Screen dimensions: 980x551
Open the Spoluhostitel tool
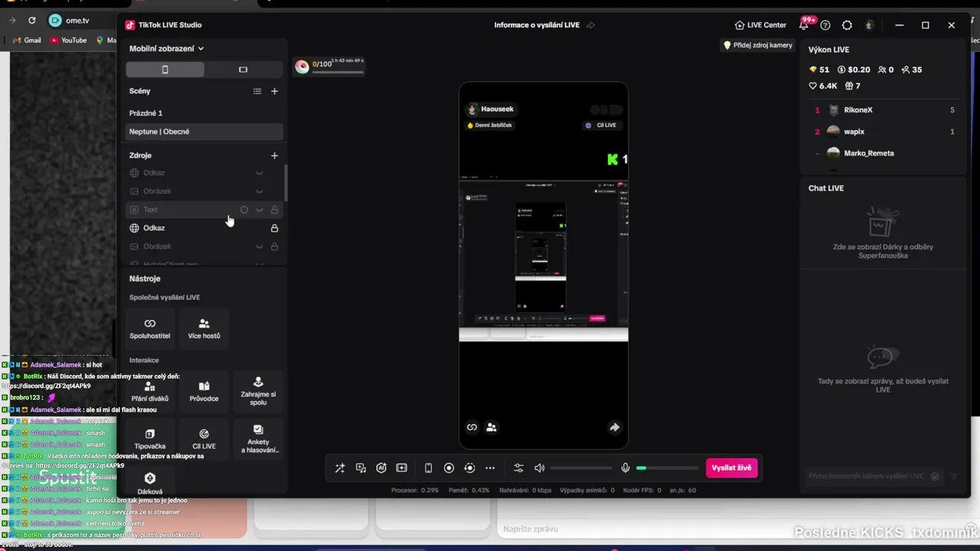(150, 328)
